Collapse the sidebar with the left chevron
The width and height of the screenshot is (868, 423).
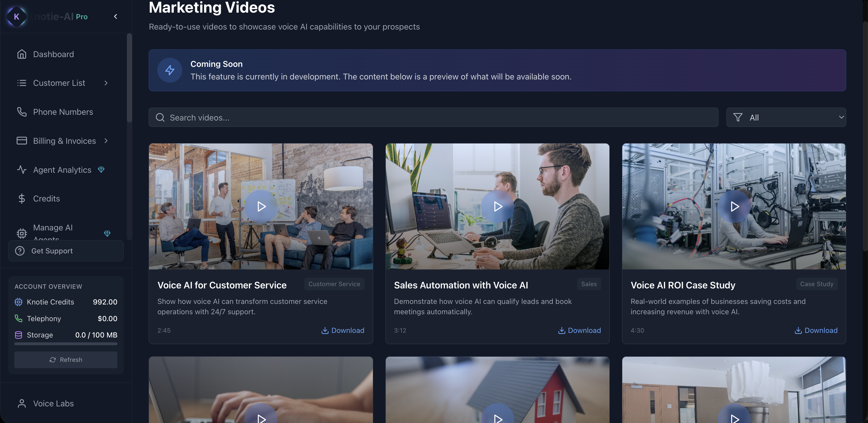[x=116, y=17]
